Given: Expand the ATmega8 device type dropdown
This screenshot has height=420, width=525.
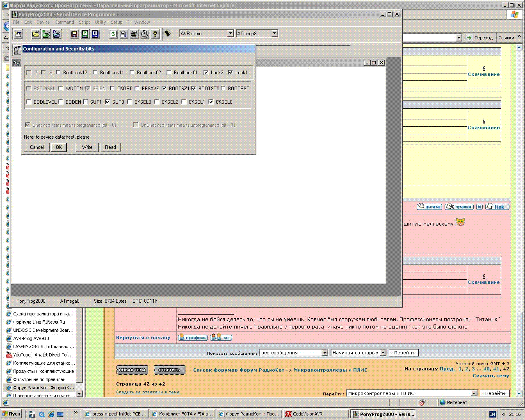Looking at the screenshot, I should 274,34.
